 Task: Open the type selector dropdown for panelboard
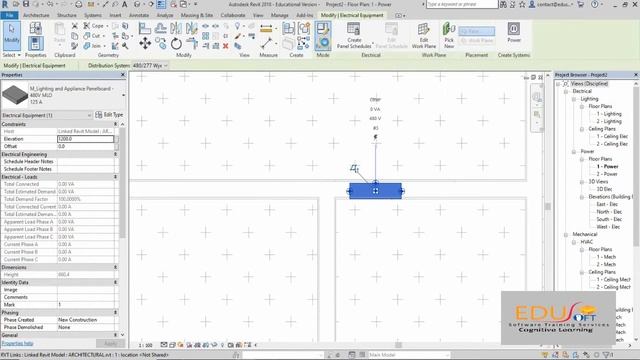(124, 95)
